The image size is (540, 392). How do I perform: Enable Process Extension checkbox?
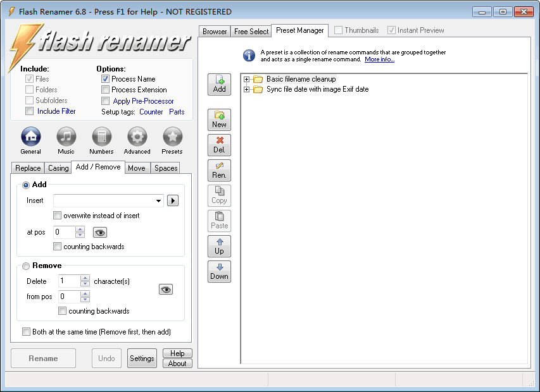pos(106,90)
